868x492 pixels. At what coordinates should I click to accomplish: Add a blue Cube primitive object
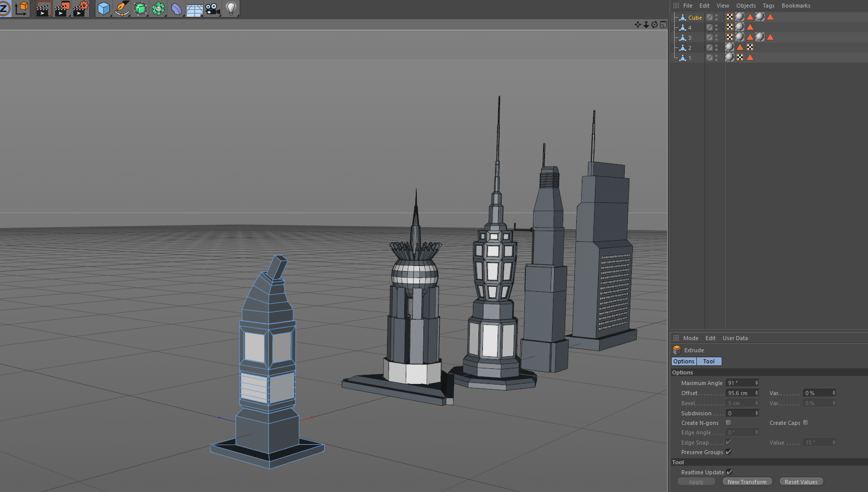pos(104,9)
